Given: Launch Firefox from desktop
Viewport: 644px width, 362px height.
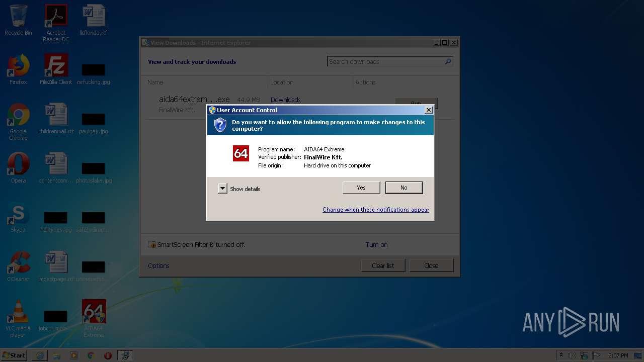Looking at the screenshot, I should pyautogui.click(x=18, y=69).
